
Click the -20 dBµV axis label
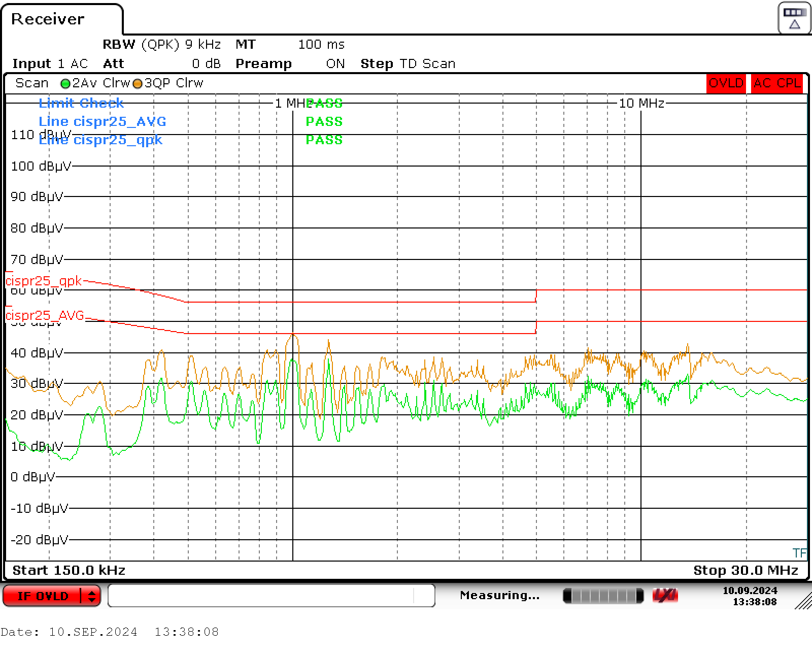39,540
